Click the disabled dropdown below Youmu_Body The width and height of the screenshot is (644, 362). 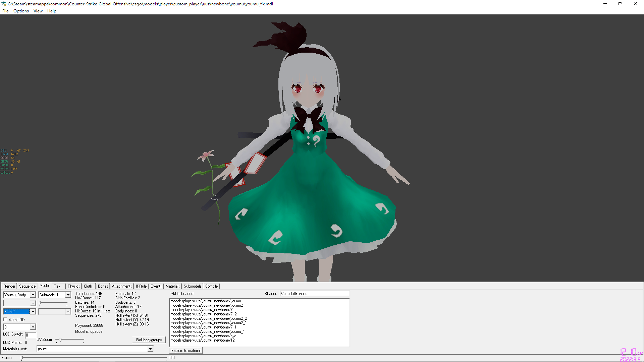click(19, 303)
